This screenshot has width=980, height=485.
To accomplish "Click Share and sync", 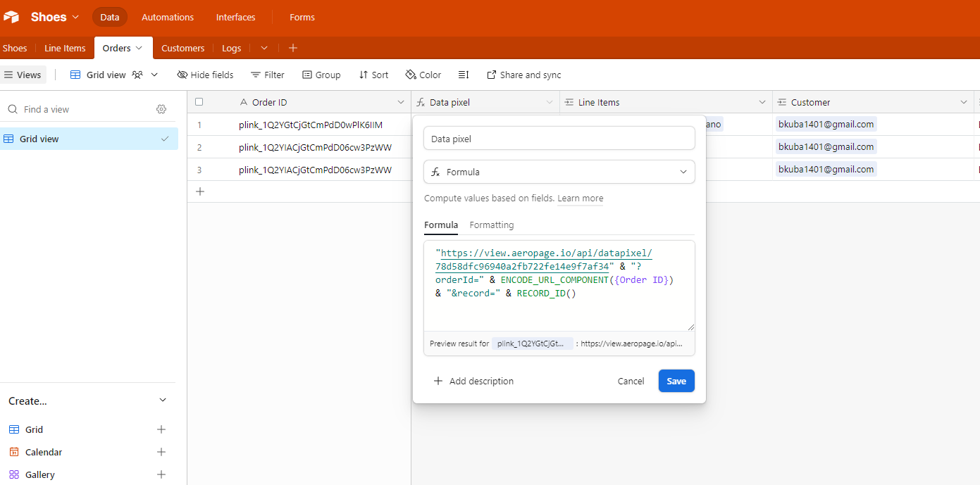I will click(524, 75).
